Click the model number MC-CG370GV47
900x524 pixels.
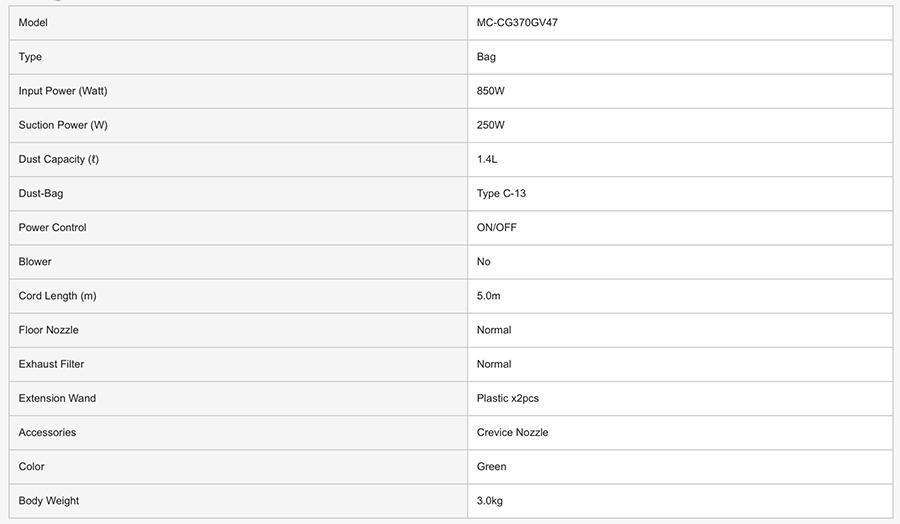point(517,23)
